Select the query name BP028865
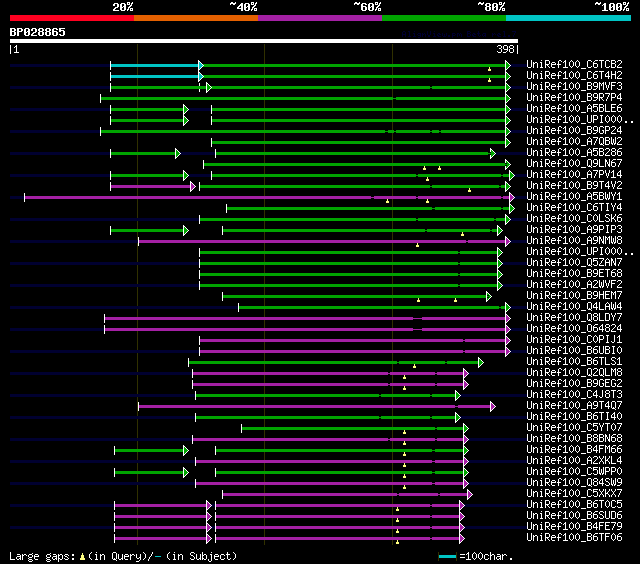 point(38,32)
